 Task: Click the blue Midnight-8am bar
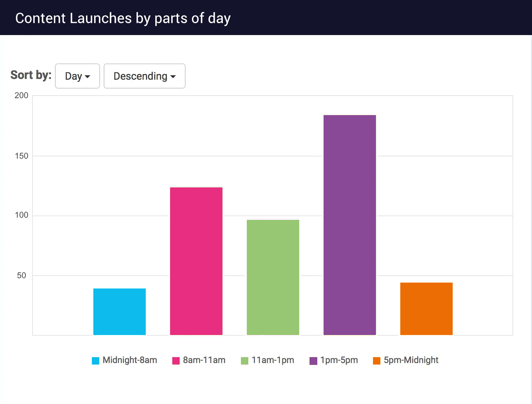pyautogui.click(x=120, y=312)
